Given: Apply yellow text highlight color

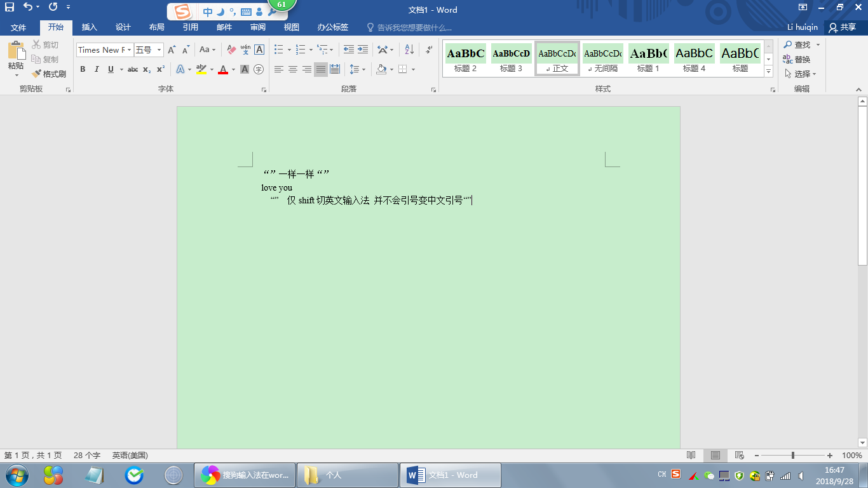Looking at the screenshot, I should click(x=201, y=69).
